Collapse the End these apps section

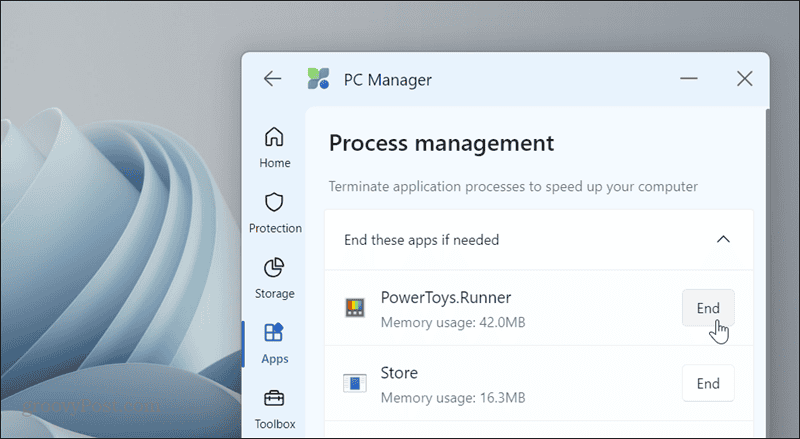(723, 239)
